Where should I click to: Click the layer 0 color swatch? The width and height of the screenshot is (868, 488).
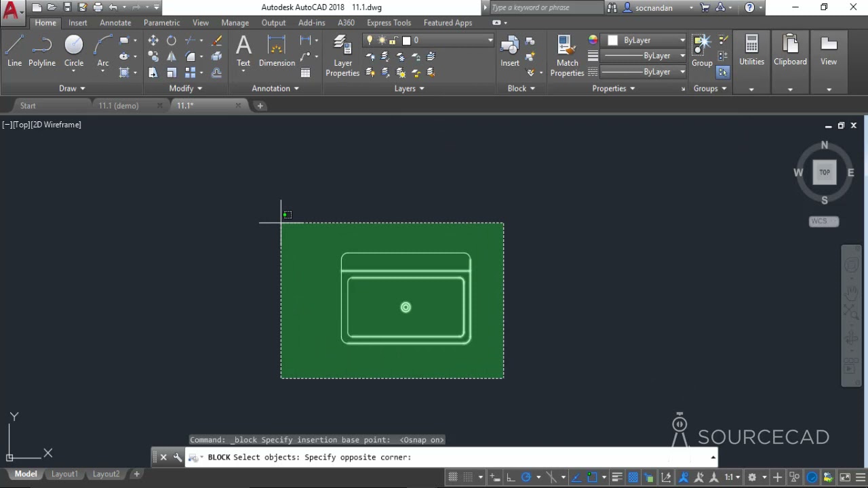406,41
